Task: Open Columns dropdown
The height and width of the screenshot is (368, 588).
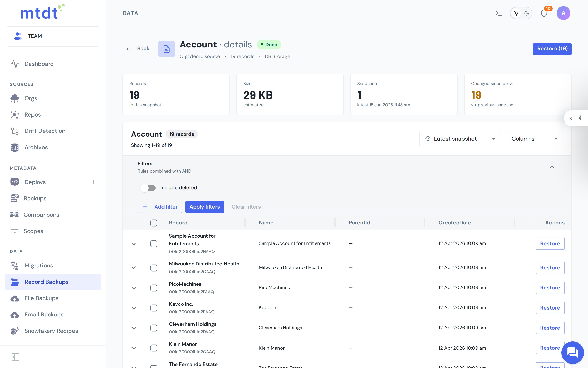Action: tap(534, 139)
